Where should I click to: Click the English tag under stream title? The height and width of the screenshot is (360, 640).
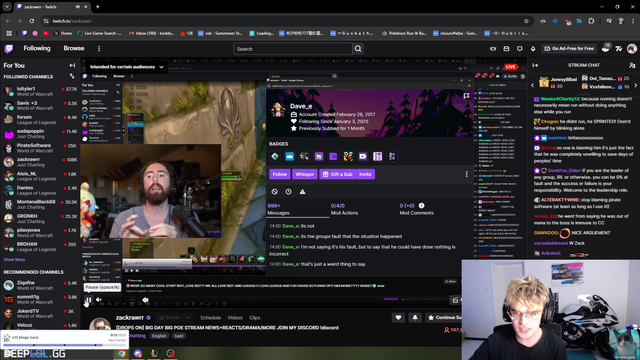(159, 336)
